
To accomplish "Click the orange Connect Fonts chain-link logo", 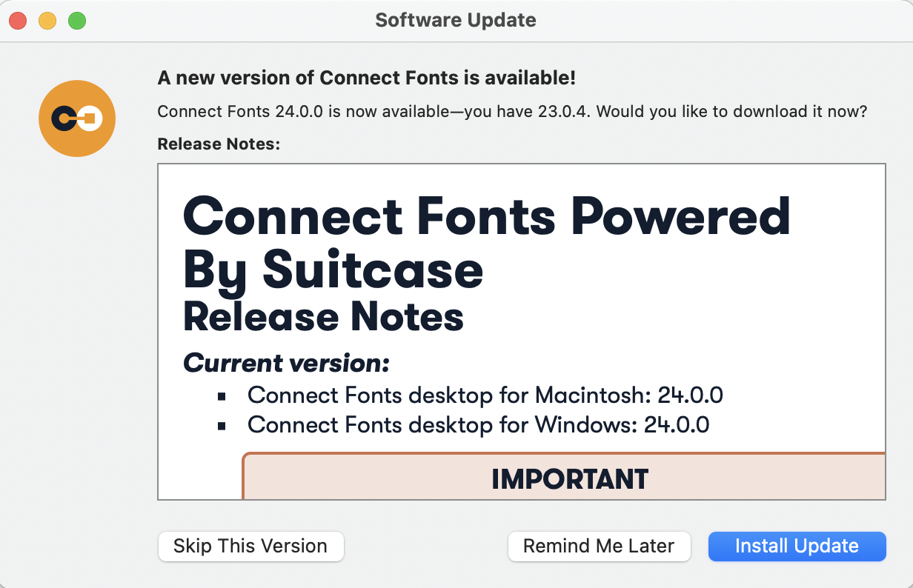I will [x=77, y=118].
